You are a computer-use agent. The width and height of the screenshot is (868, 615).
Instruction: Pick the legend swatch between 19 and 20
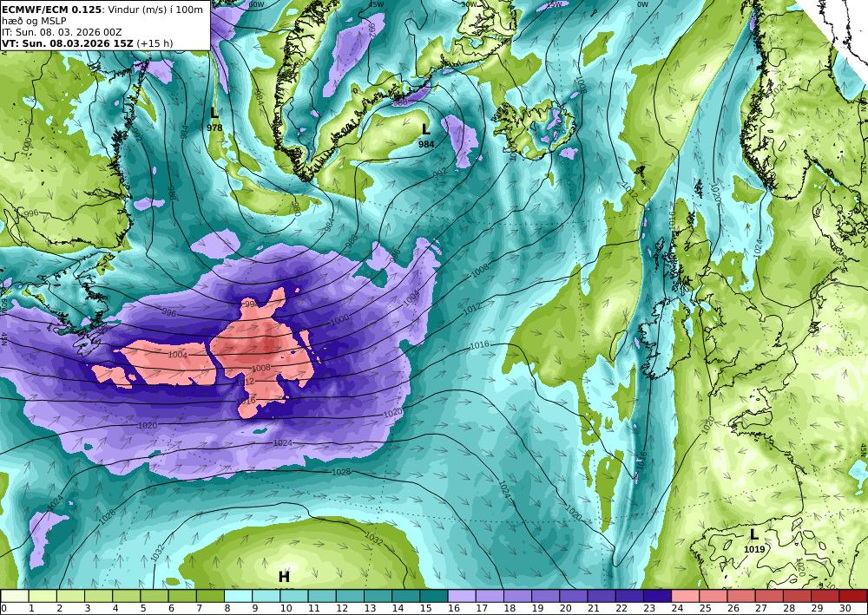pos(546,596)
